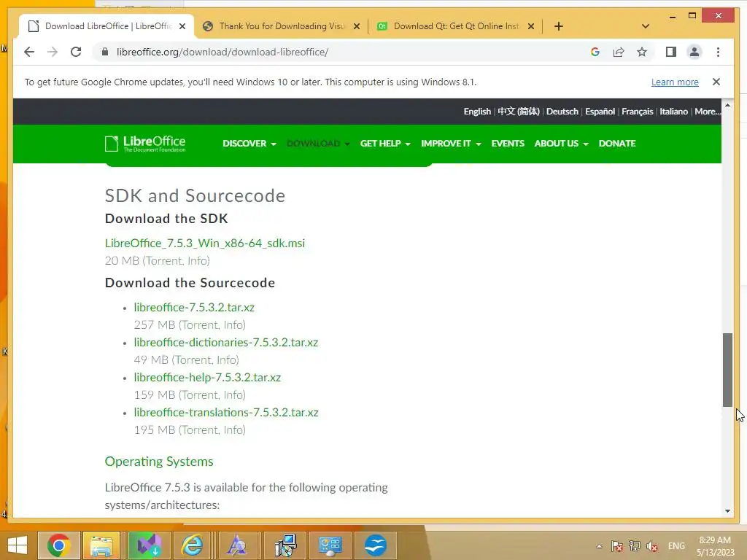Expand the ABOUT US menu

click(x=561, y=144)
